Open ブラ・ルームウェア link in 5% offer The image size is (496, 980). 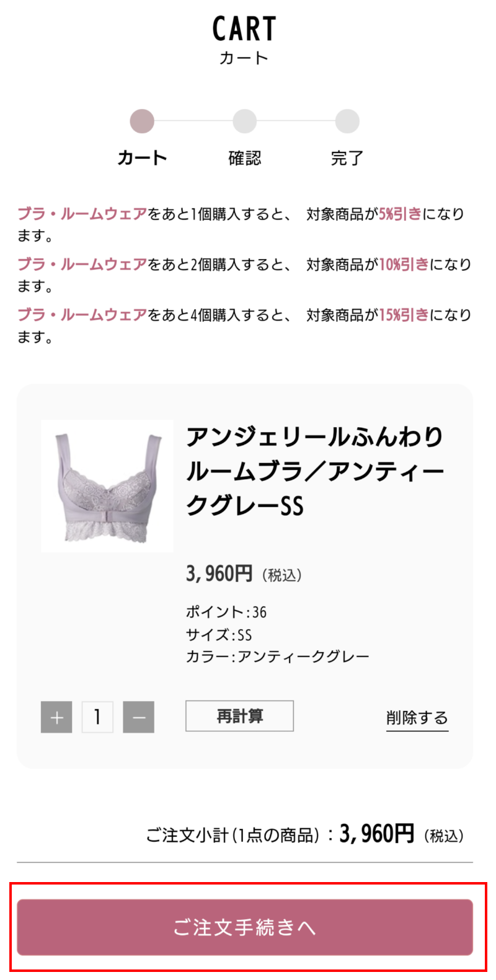(x=82, y=214)
